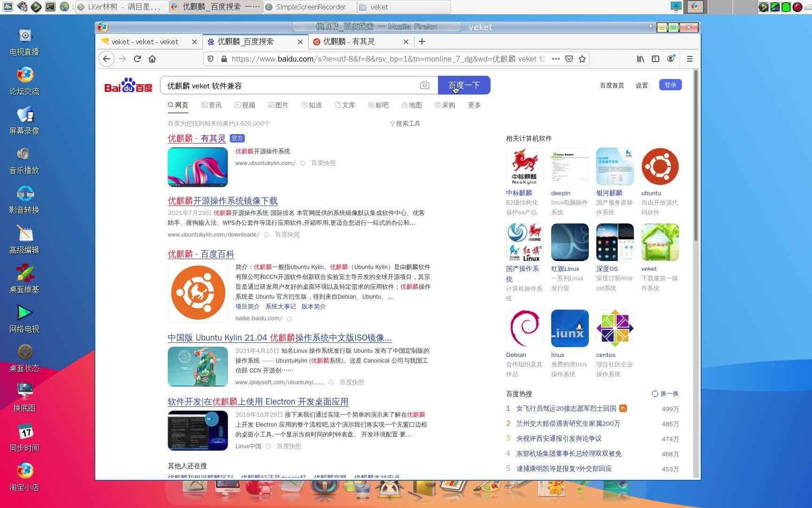The image size is (812, 508).
Task: Open the veket related software thumbnail
Action: [x=660, y=242]
